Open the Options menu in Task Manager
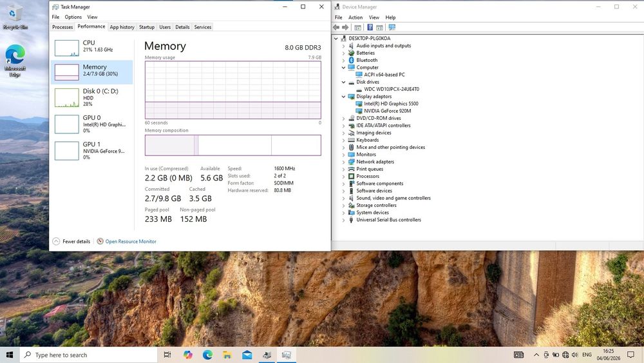Image resolution: width=644 pixels, height=363 pixels. click(x=73, y=17)
